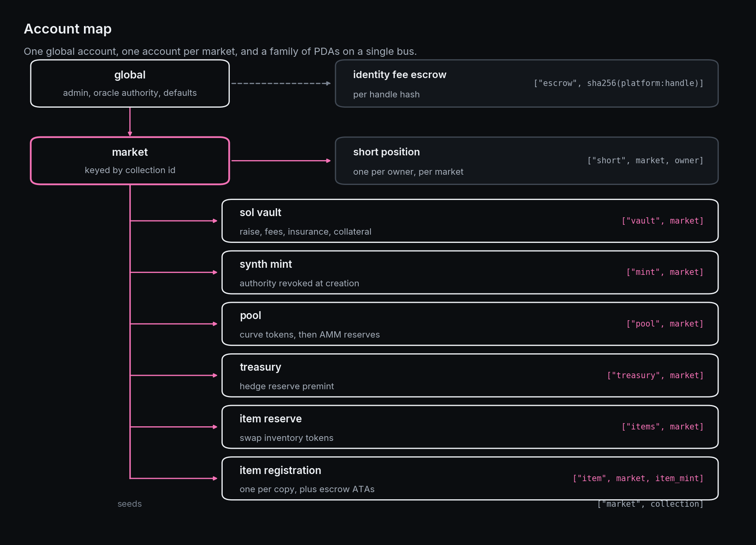The image size is (756, 545).
Task: Click the ["item", market, item_mint] seed
Action: [638, 478]
